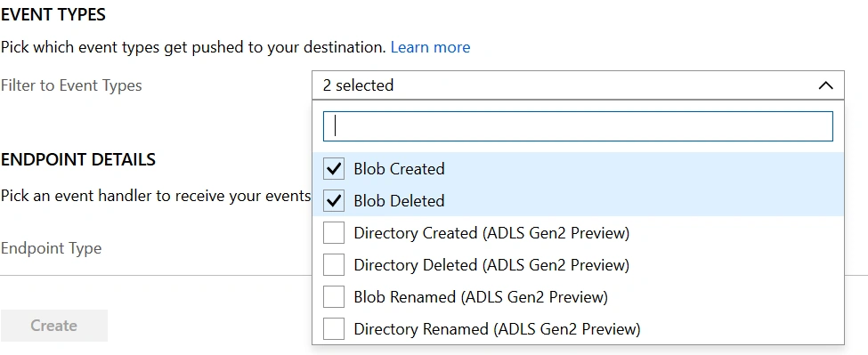Uncheck the Blob Deleted checkbox
The image size is (868, 355).
(334, 201)
